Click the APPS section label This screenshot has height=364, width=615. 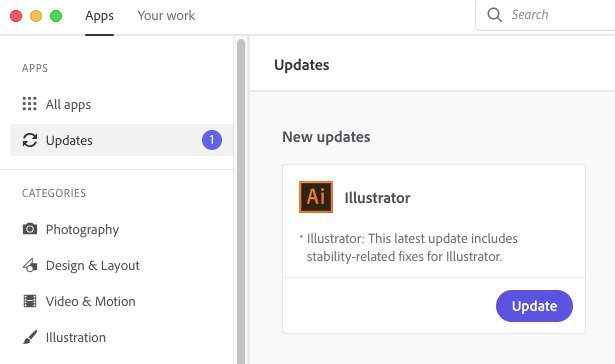(x=35, y=68)
